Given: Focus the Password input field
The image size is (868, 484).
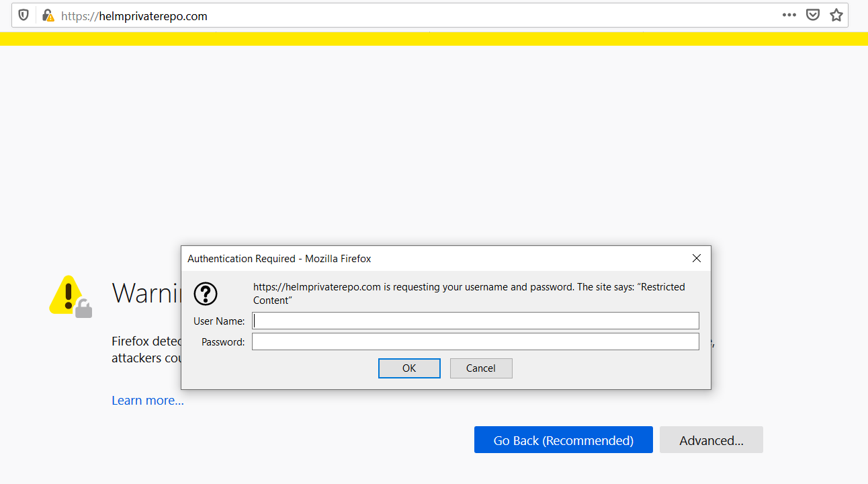Looking at the screenshot, I should click(x=475, y=341).
